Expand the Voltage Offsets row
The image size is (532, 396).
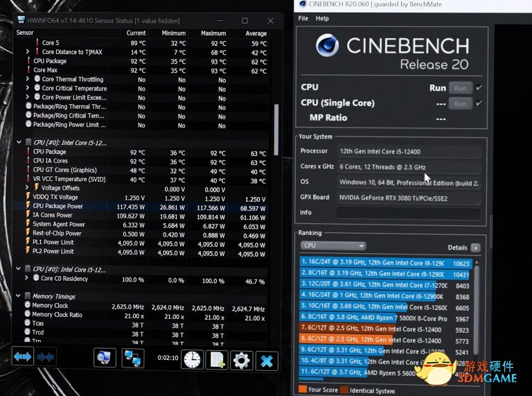(27, 187)
